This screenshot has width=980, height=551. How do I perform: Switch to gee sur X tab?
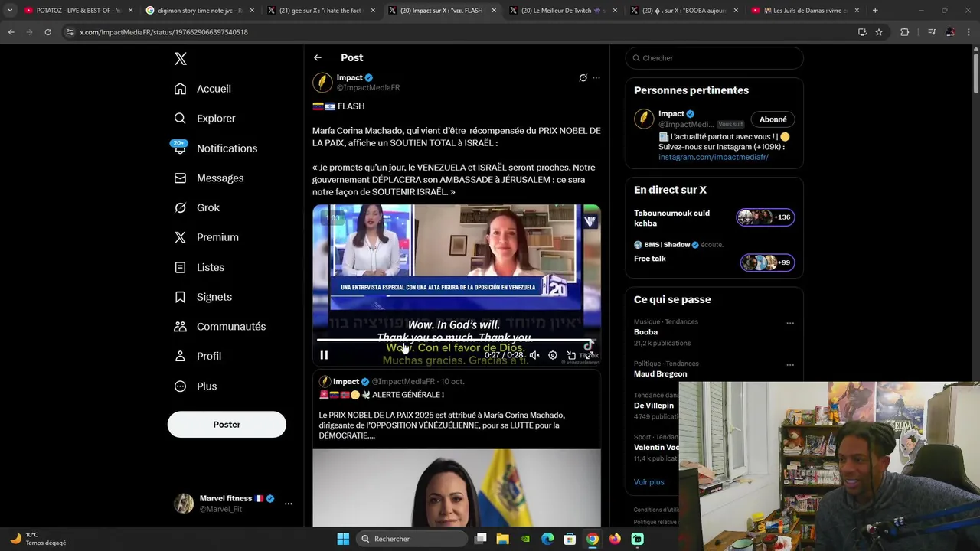coord(320,11)
